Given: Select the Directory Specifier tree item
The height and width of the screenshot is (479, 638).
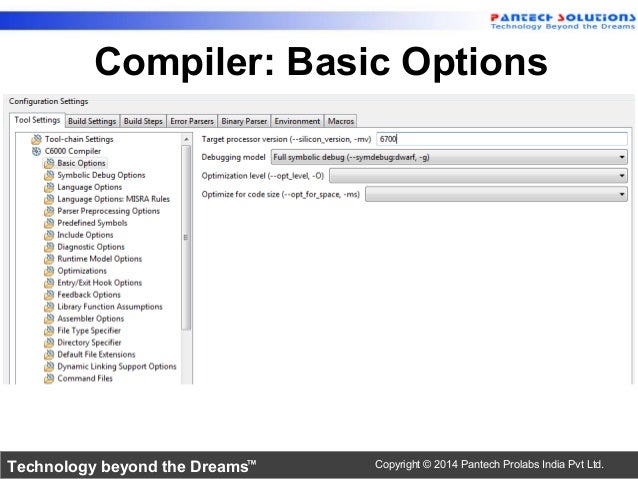Looking at the screenshot, I should (x=90, y=343).
